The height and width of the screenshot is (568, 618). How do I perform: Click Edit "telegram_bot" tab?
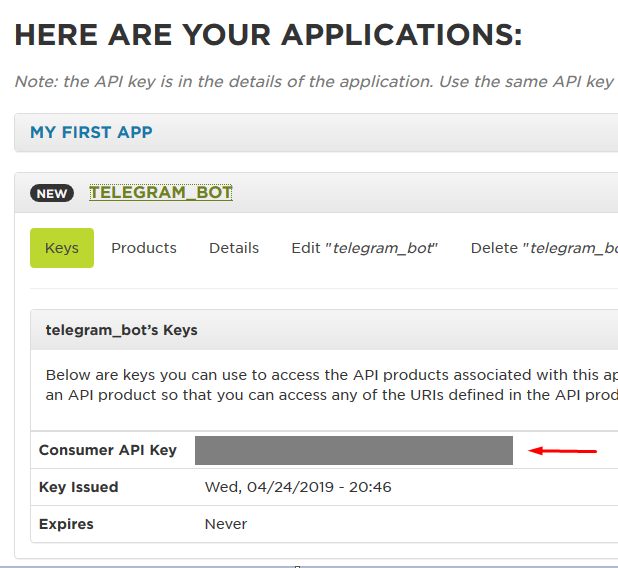[x=365, y=248]
